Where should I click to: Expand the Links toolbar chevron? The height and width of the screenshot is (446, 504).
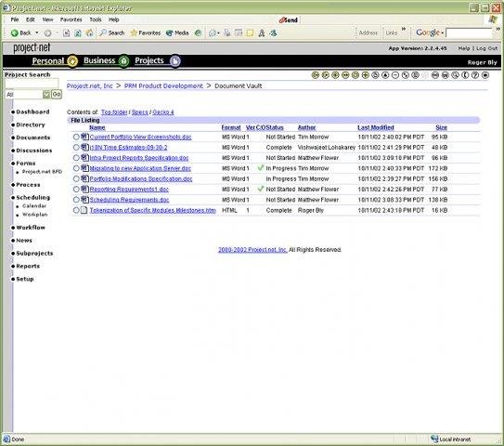coord(404,29)
